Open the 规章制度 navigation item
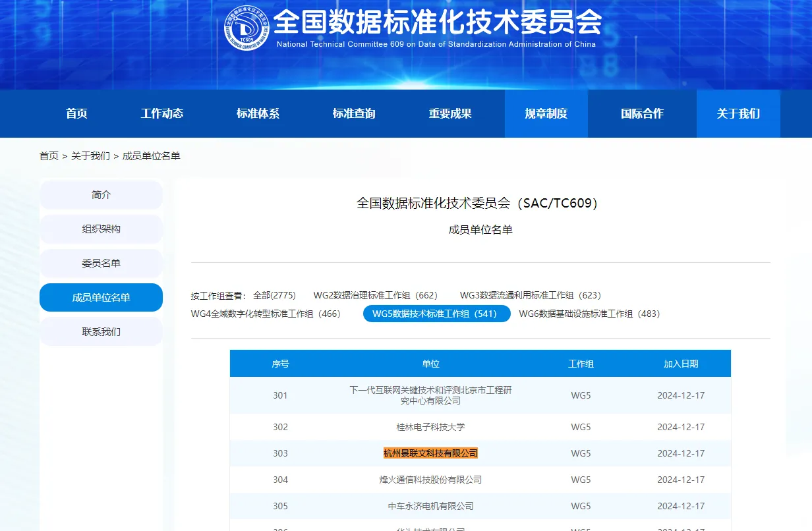812x531 pixels. (546, 113)
